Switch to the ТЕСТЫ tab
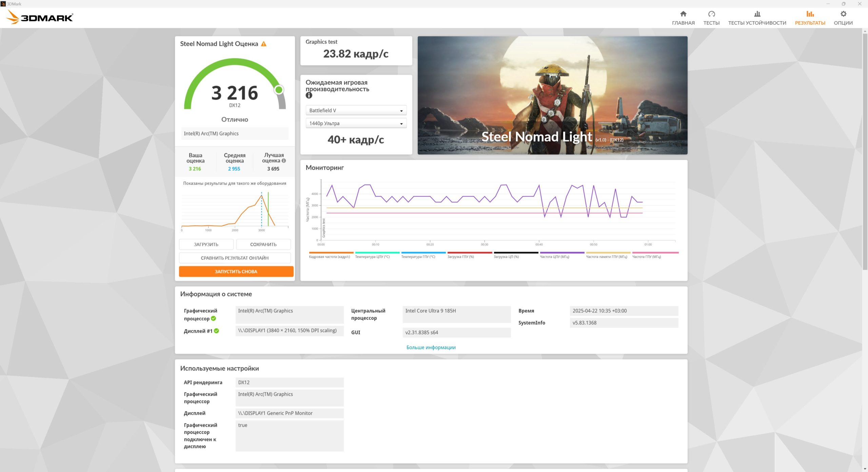 point(711,18)
